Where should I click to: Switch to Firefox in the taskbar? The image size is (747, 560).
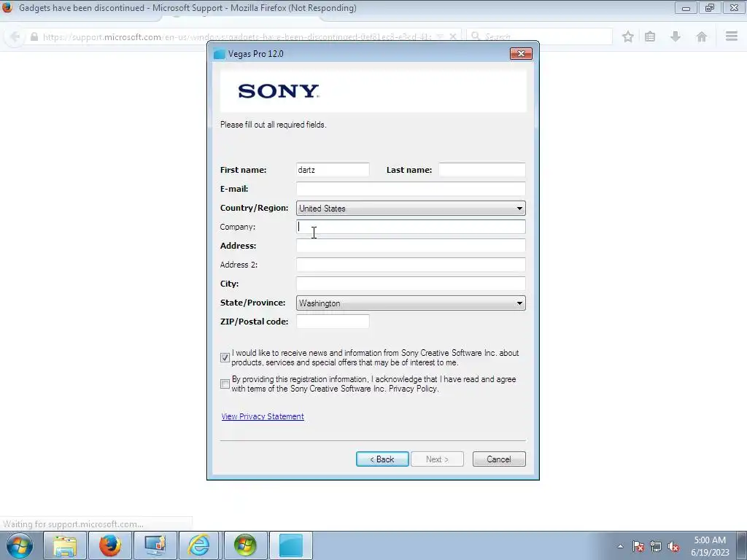(109, 545)
